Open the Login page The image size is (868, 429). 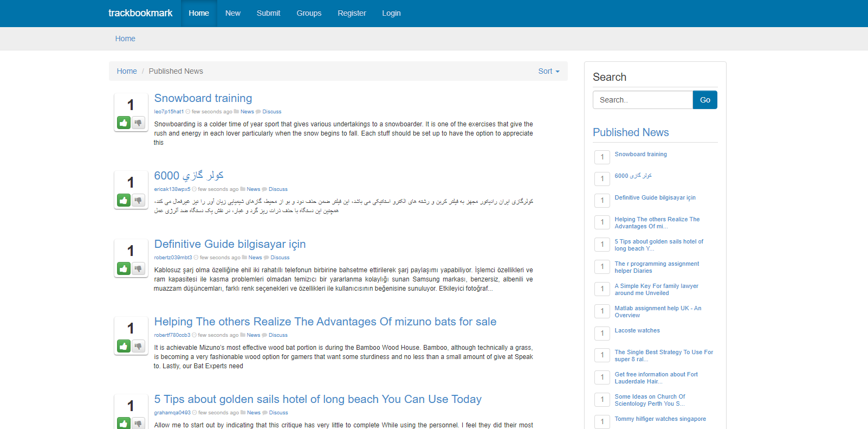pos(391,13)
